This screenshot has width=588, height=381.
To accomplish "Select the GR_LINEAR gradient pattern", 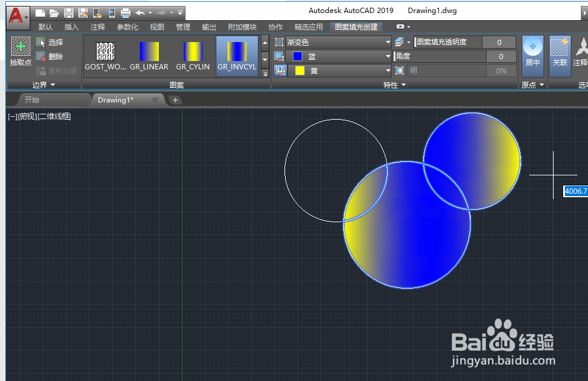I will (149, 57).
